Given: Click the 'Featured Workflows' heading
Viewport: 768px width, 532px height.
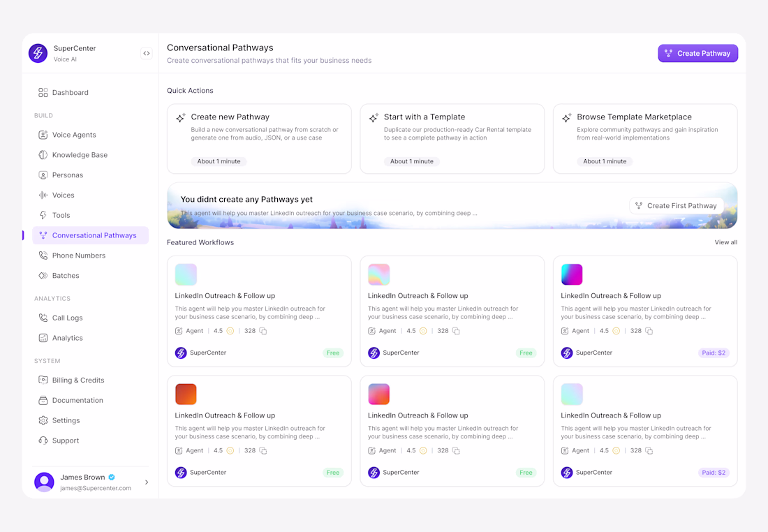Looking at the screenshot, I should pos(200,242).
